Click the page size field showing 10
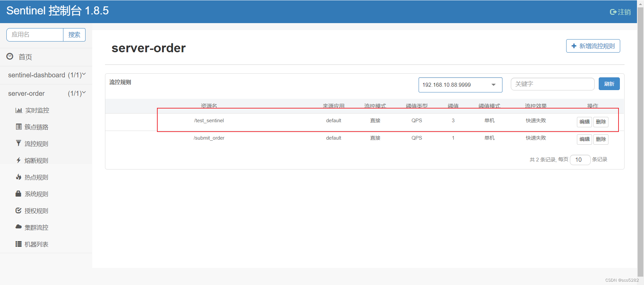The height and width of the screenshot is (285, 644). 580,160
